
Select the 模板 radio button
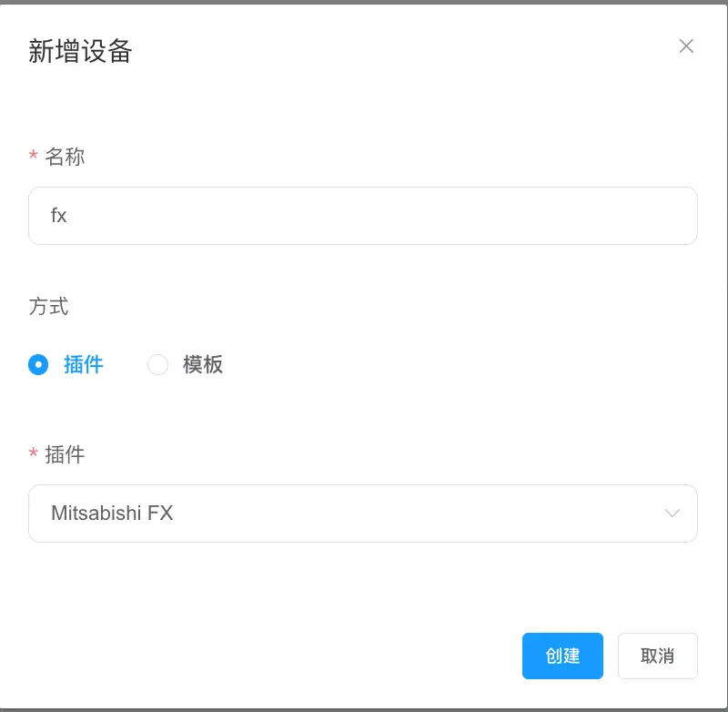click(157, 364)
